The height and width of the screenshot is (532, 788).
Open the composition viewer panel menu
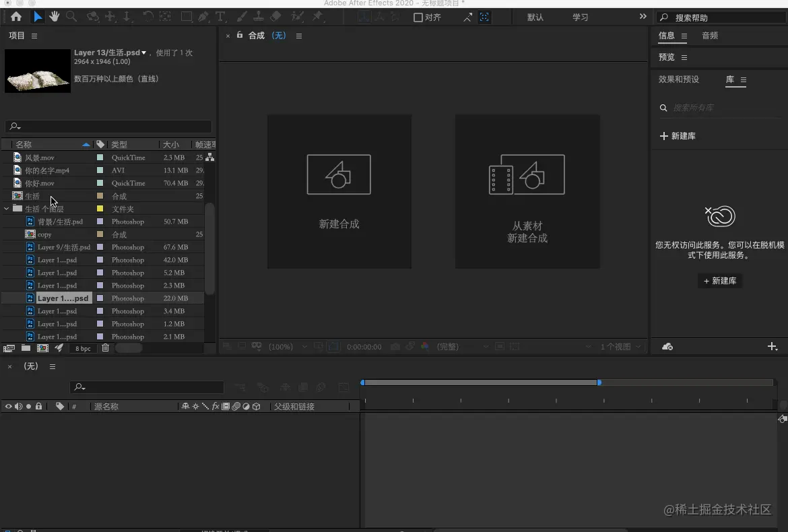pos(299,36)
